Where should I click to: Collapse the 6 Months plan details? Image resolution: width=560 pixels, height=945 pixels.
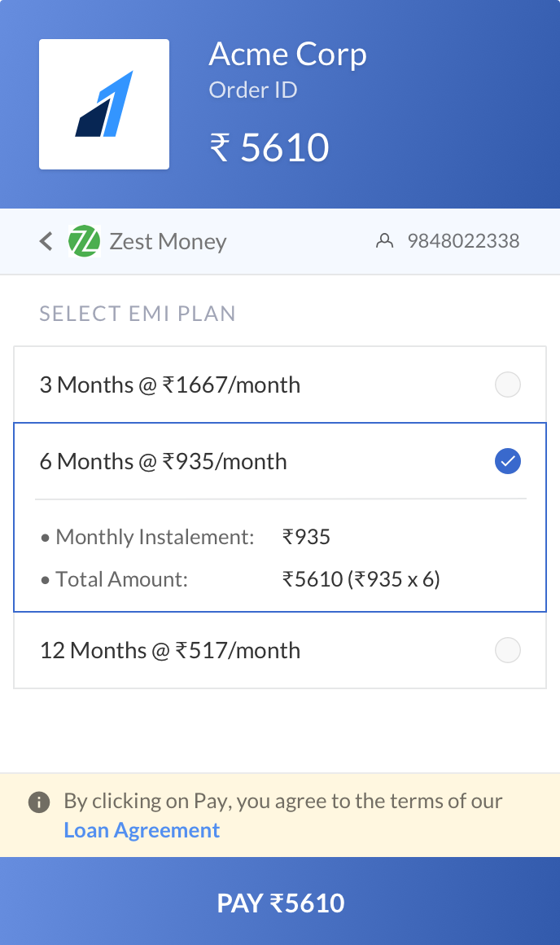(164, 461)
